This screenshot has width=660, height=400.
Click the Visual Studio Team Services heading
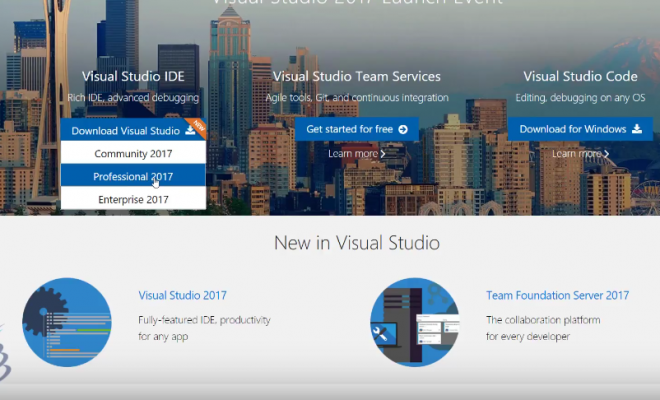[x=357, y=76]
